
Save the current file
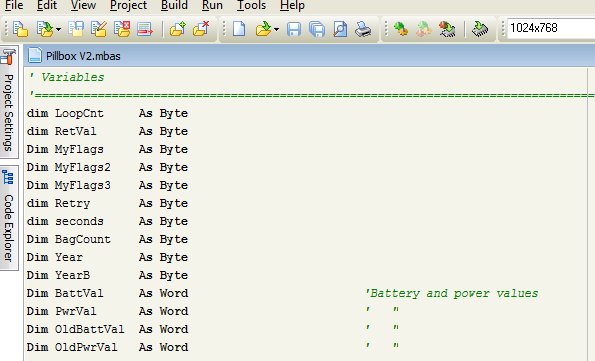click(294, 29)
